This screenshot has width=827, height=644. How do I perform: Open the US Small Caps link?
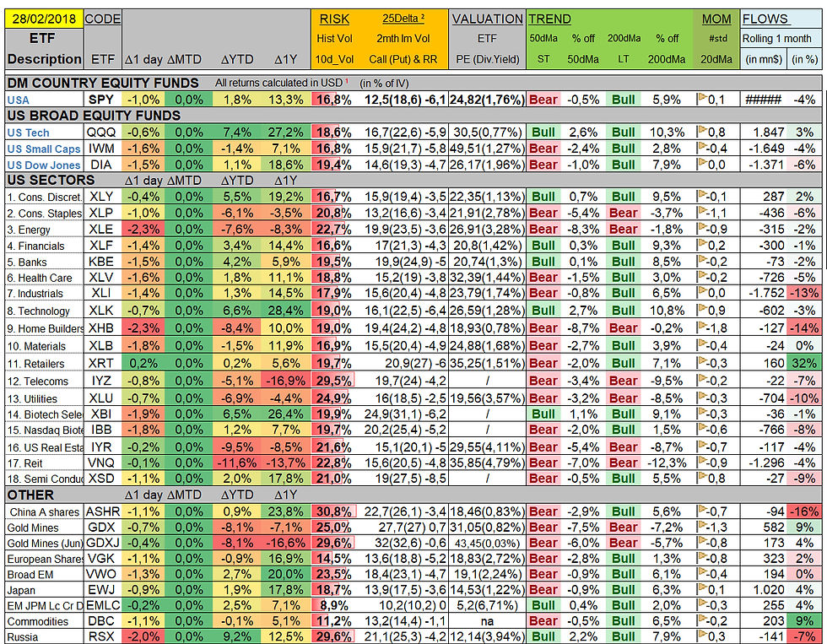click(44, 149)
